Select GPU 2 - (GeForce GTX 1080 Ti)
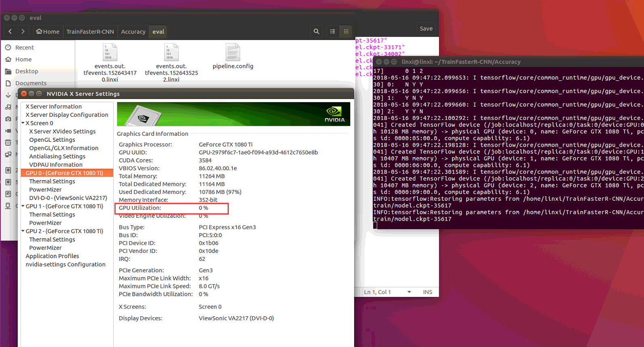Screen dimensions: 644x347 (64, 231)
